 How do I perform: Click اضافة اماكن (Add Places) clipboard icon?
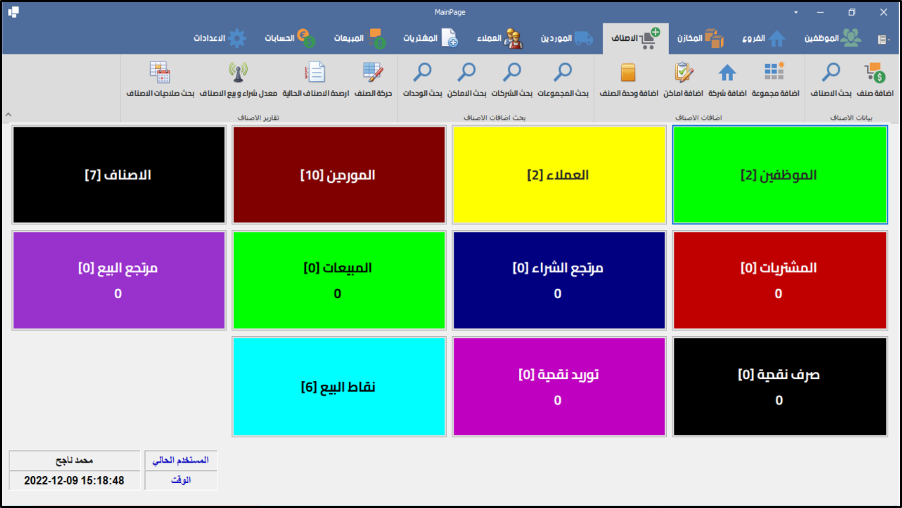click(683, 73)
